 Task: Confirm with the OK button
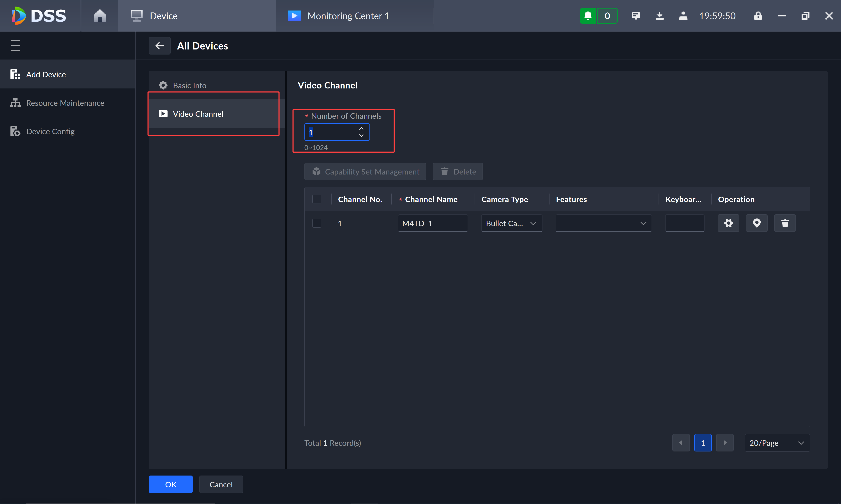pos(171,484)
